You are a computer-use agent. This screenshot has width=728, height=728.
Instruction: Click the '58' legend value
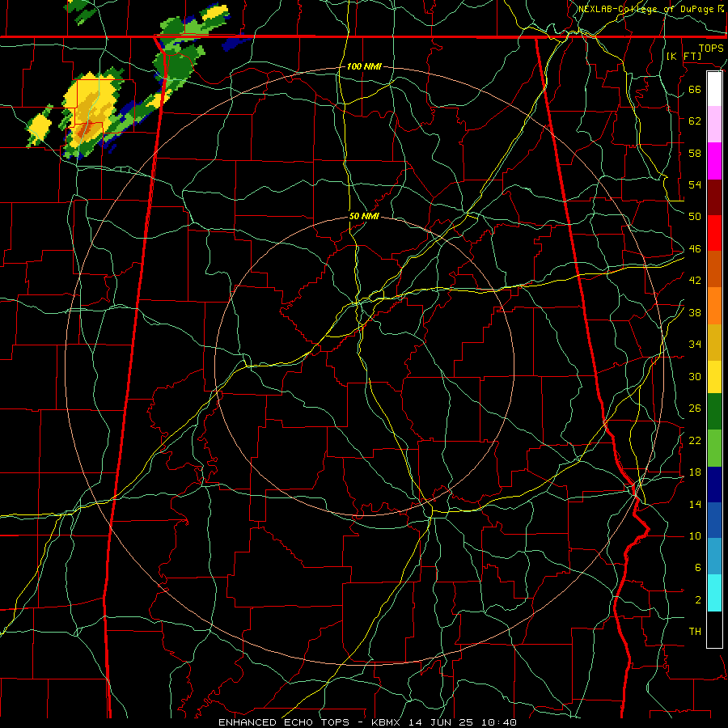(695, 153)
